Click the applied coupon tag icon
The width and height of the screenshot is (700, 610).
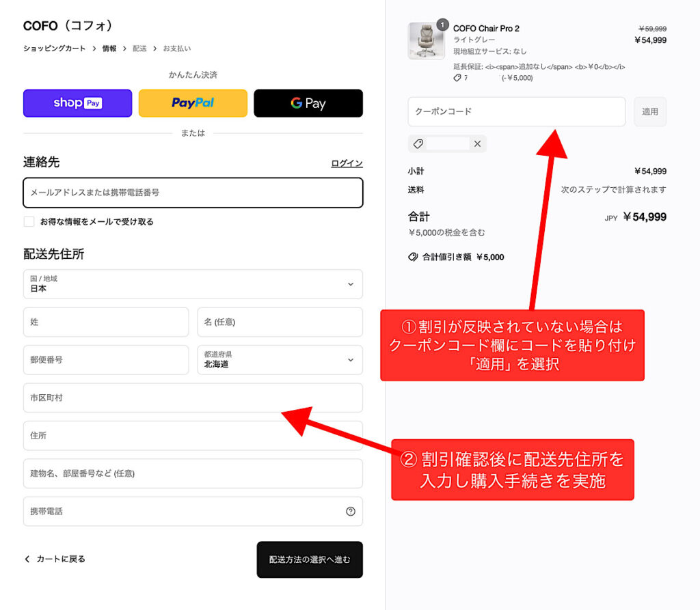pos(418,143)
